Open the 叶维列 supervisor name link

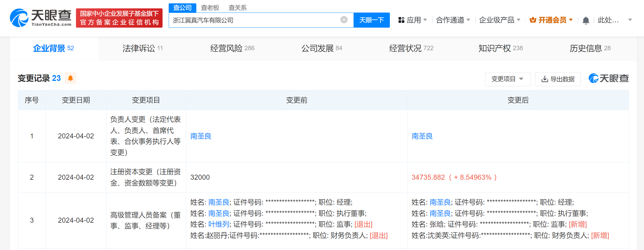point(219,224)
